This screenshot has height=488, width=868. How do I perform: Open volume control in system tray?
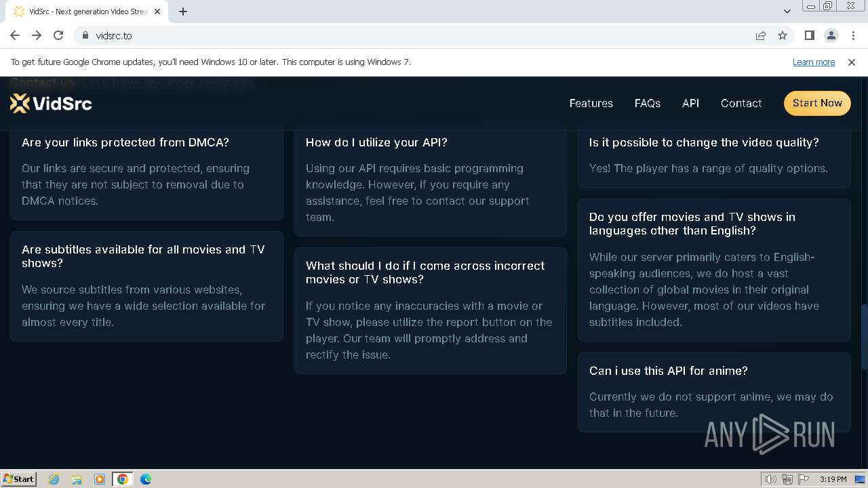[x=770, y=479]
